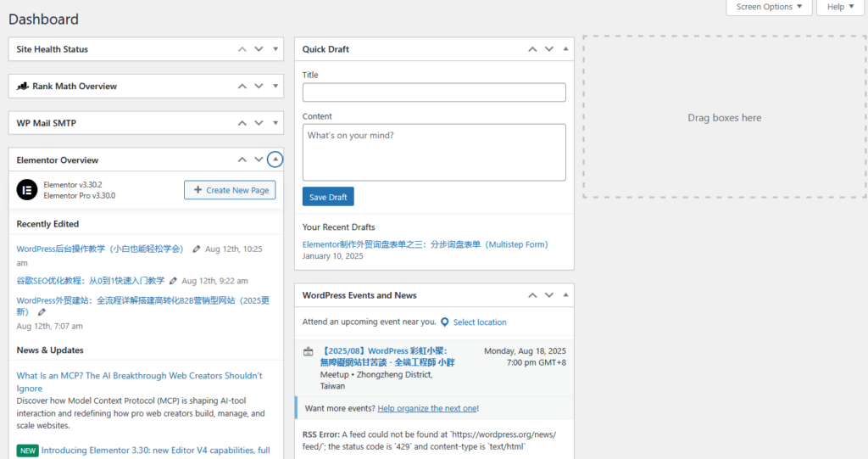Viewport: 868px width, 459px height.
Task: Click '7:00 pm GMT+8' event time
Action: [537, 362]
